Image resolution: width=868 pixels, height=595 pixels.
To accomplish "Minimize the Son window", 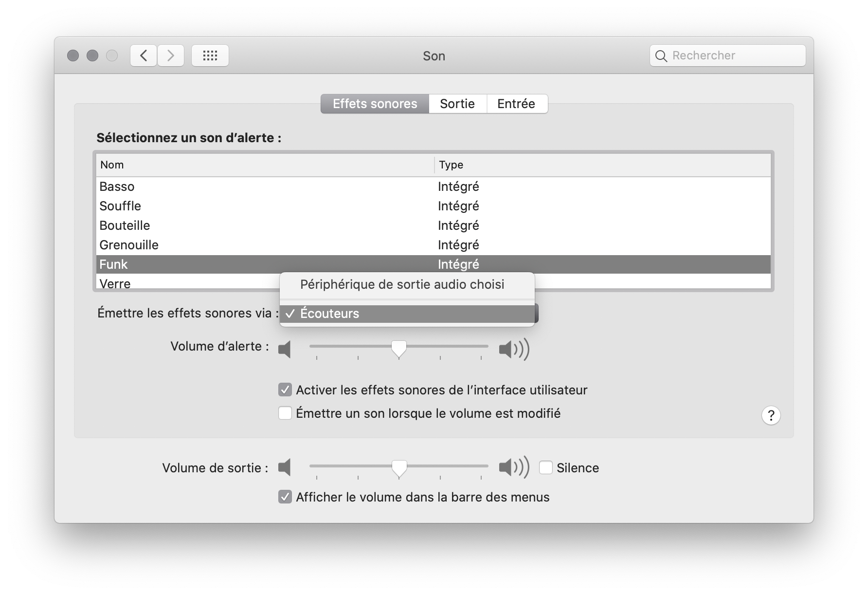I will coord(92,56).
